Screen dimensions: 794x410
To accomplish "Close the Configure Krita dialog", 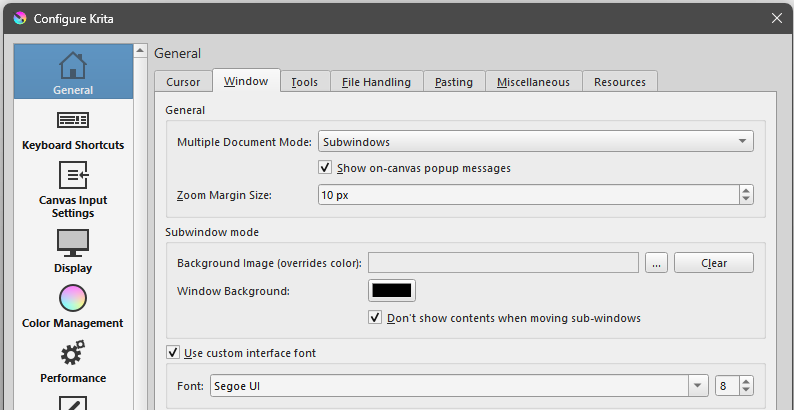I will 776,19.
